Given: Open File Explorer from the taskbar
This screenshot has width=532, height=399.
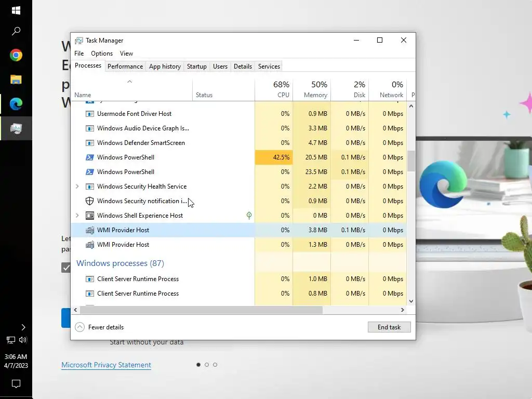Looking at the screenshot, I should pyautogui.click(x=16, y=79).
